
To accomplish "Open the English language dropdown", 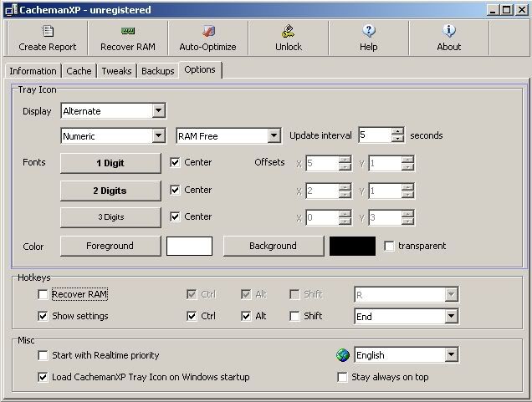I will click(451, 355).
